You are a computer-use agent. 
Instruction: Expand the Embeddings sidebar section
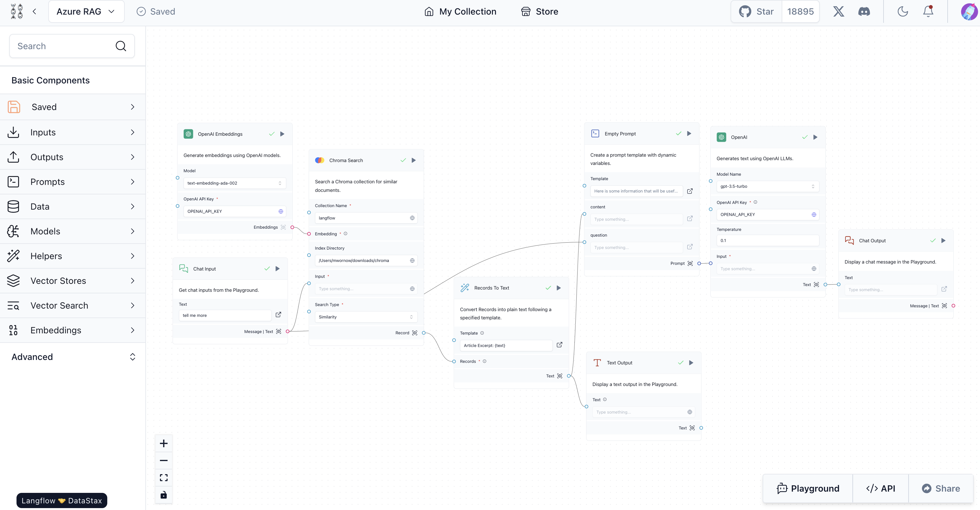73,330
